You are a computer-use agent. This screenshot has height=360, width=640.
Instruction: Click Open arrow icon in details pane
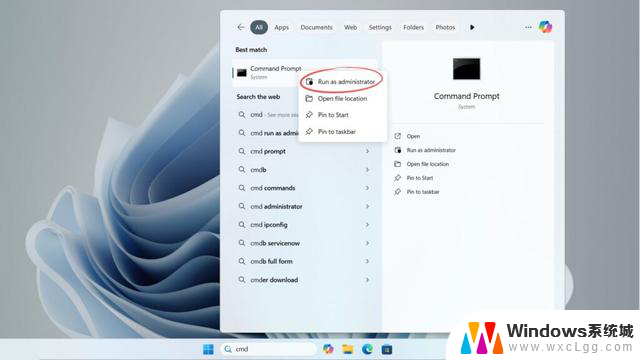click(x=398, y=136)
